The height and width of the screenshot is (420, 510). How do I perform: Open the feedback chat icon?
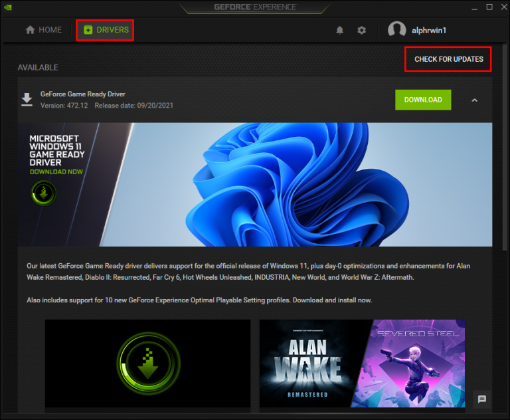tap(481, 399)
